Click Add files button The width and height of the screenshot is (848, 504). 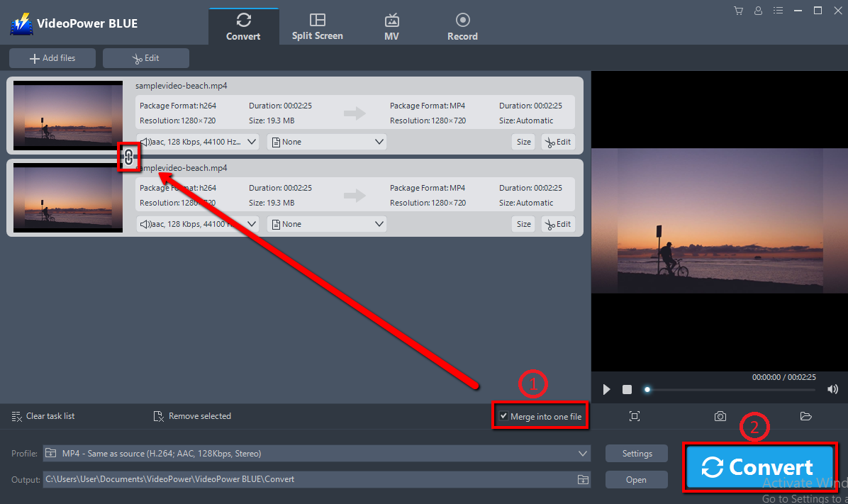[x=52, y=57]
